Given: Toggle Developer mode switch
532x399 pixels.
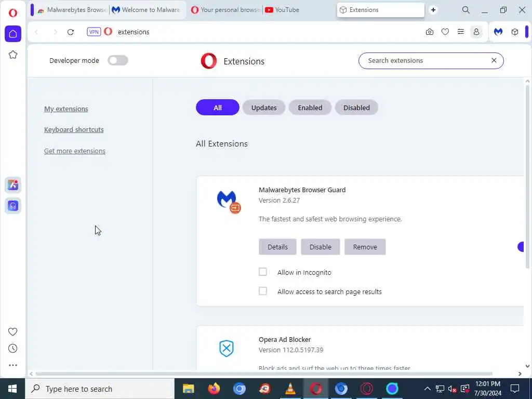Looking at the screenshot, I should pyautogui.click(x=118, y=60).
